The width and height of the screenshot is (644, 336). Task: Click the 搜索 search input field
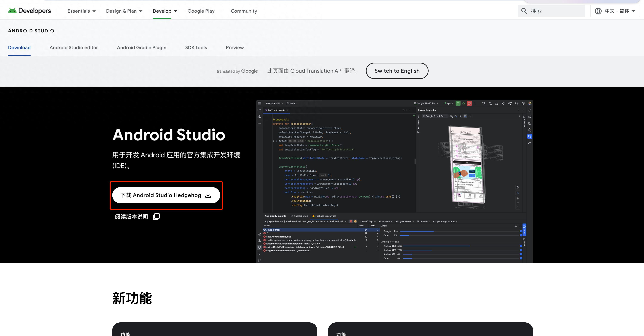pos(551,11)
